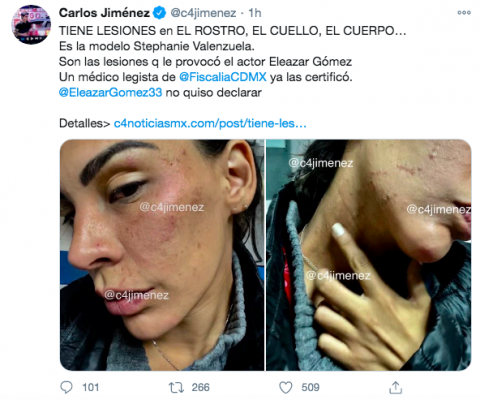Click the 509 likes count
Screen dimensions: 480x400
tap(310, 387)
